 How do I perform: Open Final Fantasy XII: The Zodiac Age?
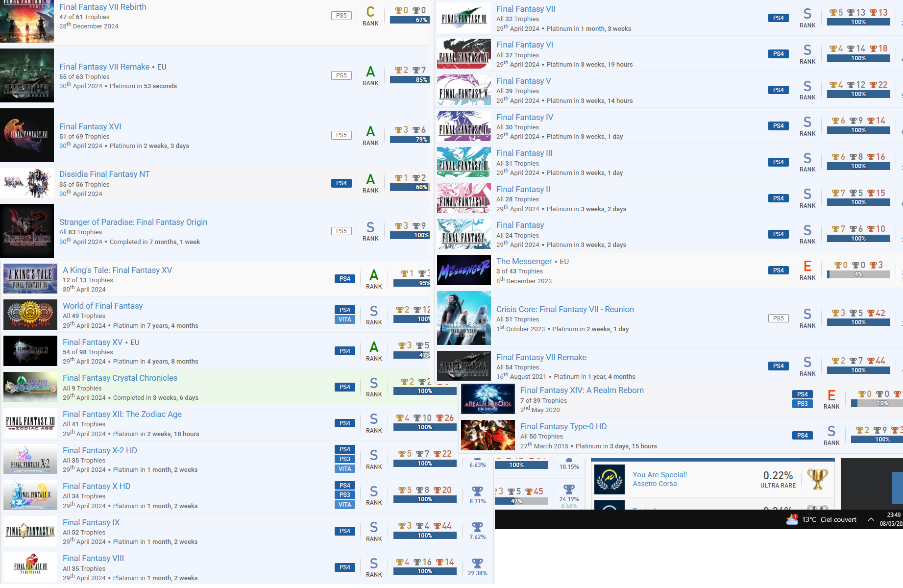[x=122, y=414]
